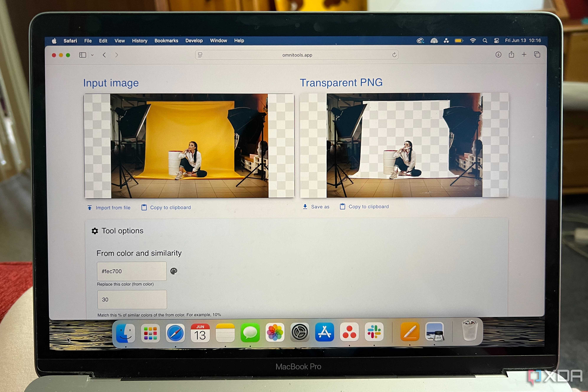This screenshot has width=588, height=392.
Task: Open a new tab with plus icon
Action: [x=524, y=54]
